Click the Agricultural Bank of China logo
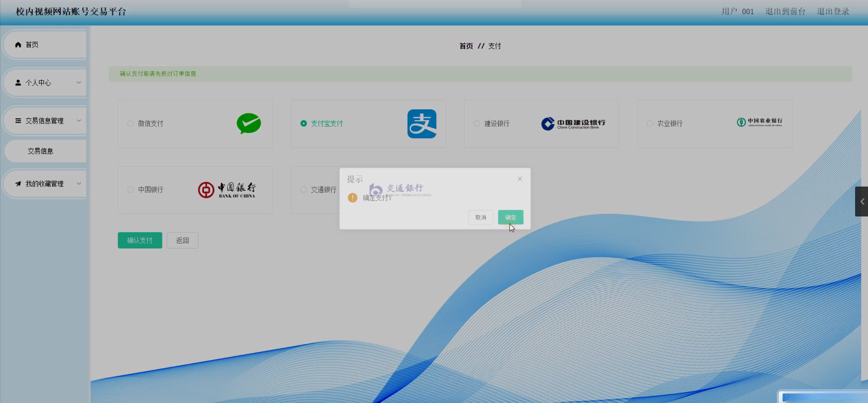This screenshot has height=403, width=868. point(759,122)
